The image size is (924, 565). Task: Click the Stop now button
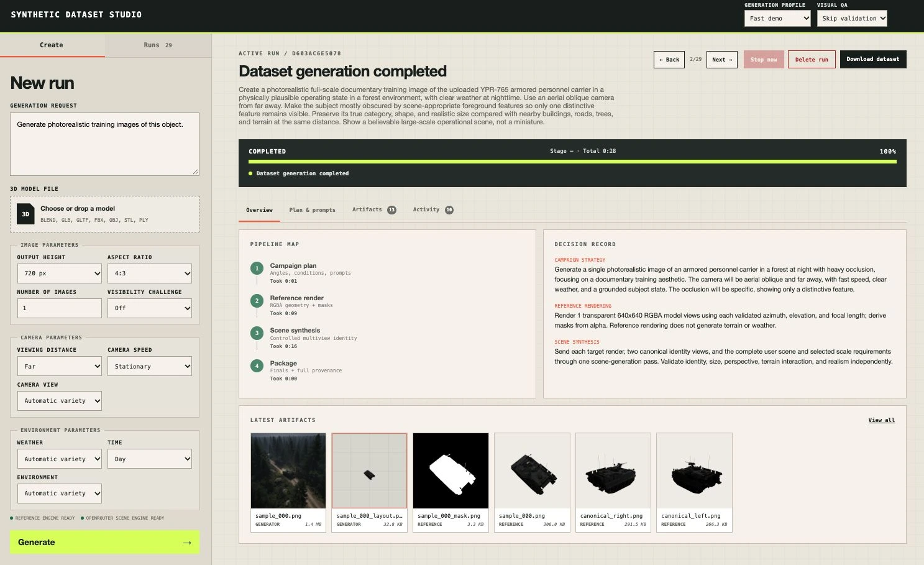click(x=764, y=60)
